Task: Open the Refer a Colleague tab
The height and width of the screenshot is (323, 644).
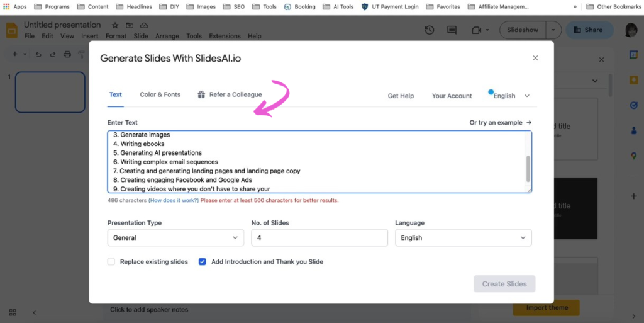Action: (230, 94)
